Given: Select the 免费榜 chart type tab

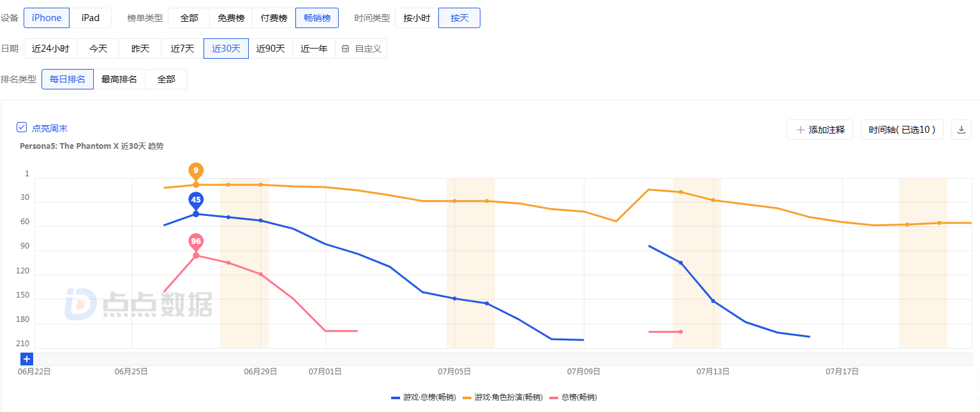Looking at the screenshot, I should [x=231, y=18].
